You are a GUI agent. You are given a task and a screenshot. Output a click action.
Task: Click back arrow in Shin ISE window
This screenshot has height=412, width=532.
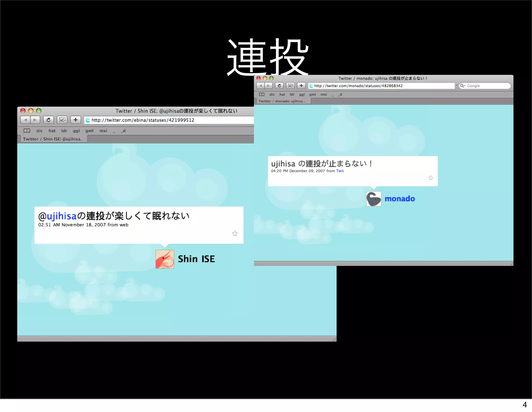click(25, 120)
